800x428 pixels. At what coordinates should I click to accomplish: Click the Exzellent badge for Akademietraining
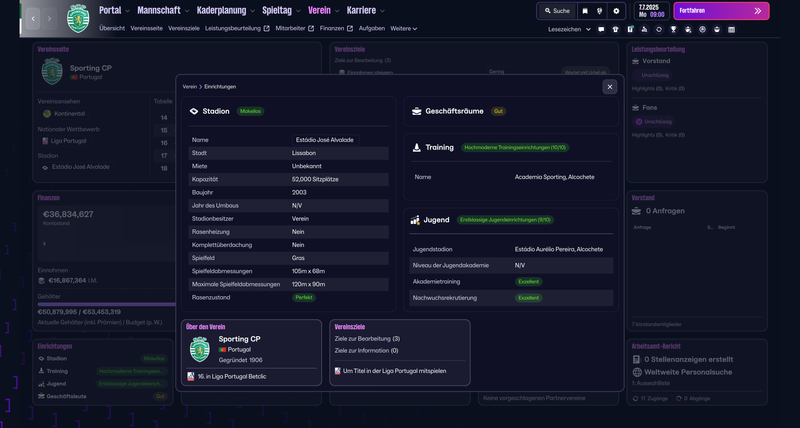pyautogui.click(x=529, y=282)
